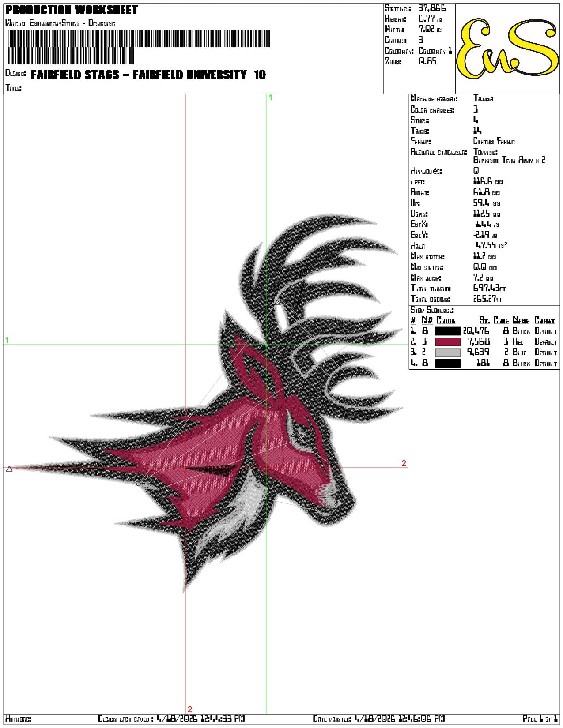Click the height value '6.77 in'
The width and height of the screenshot is (563, 728).
coord(431,19)
